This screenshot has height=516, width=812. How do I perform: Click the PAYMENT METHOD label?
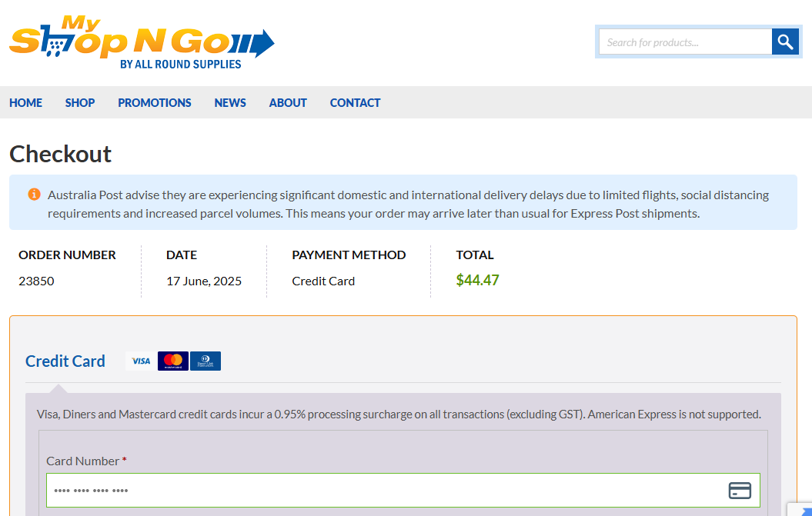point(349,255)
